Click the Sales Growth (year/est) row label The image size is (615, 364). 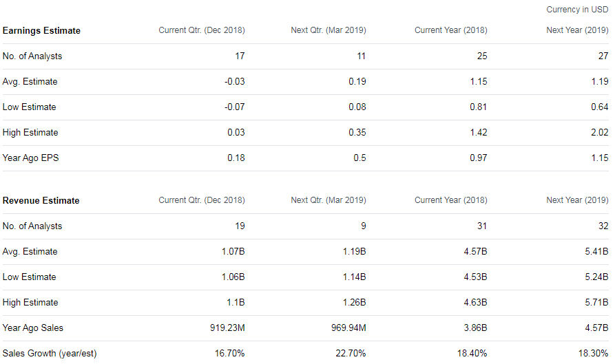50,353
